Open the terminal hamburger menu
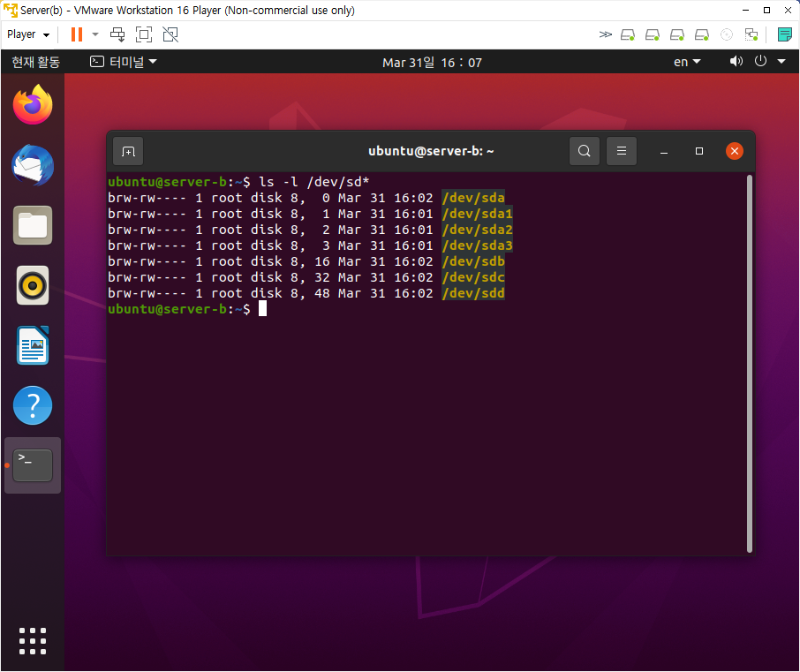 coord(622,151)
